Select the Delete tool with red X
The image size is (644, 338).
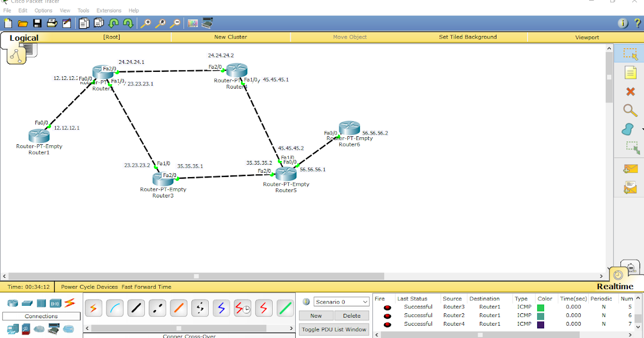pos(630,91)
